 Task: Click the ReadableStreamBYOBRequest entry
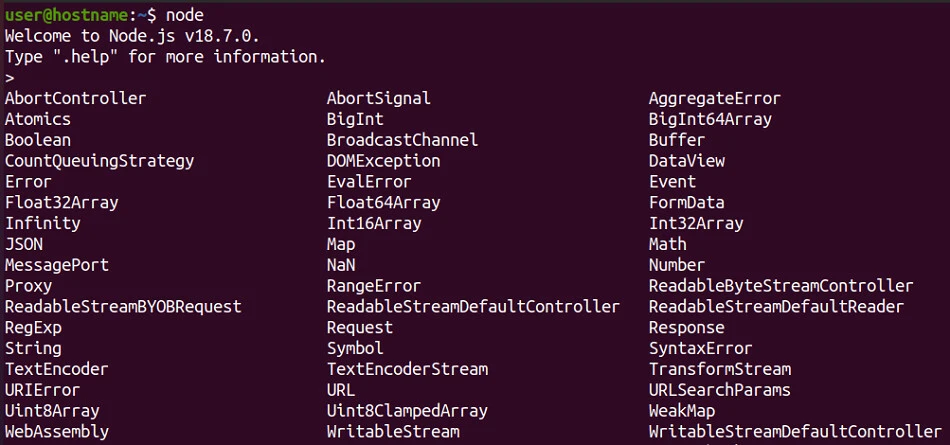123,307
